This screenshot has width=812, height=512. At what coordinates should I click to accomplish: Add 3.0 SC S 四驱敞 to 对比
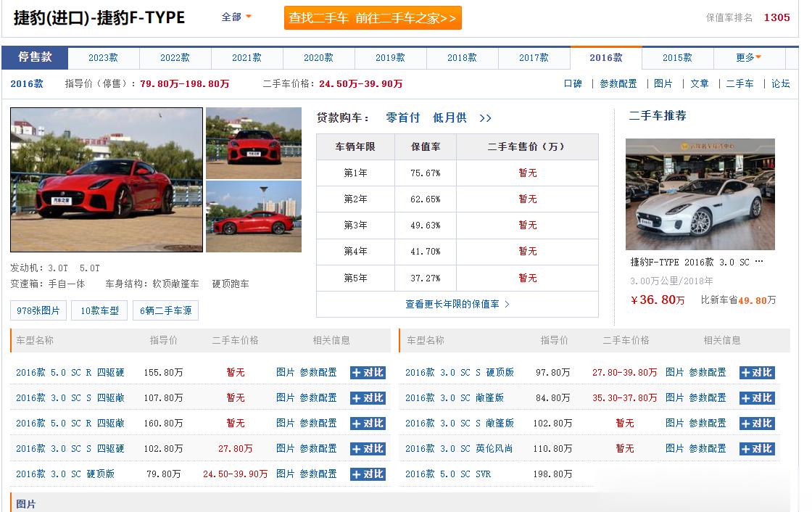(x=368, y=398)
